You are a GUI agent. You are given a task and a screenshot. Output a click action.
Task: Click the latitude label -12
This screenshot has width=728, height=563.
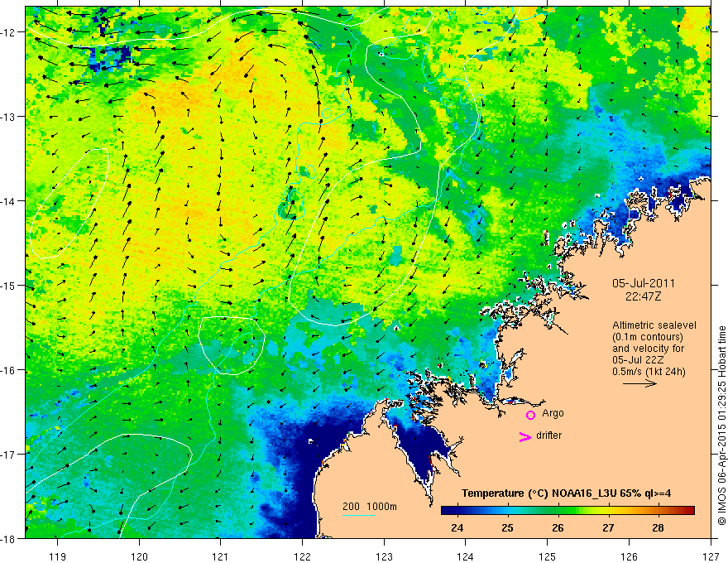pyautogui.click(x=9, y=32)
